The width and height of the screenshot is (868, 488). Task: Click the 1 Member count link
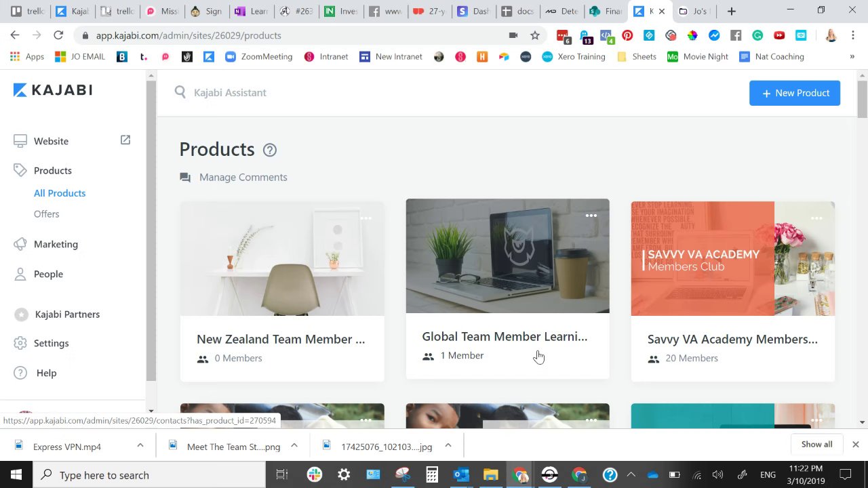tap(462, 356)
